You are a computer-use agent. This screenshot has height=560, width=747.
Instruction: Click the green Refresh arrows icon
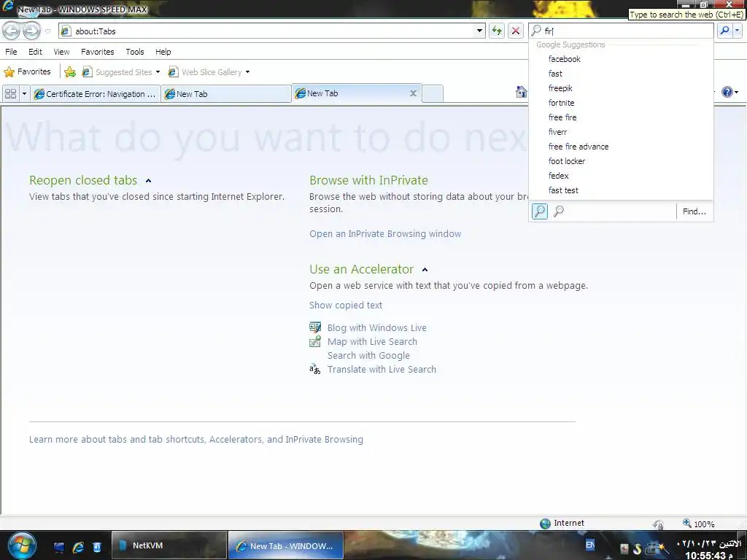pyautogui.click(x=496, y=31)
